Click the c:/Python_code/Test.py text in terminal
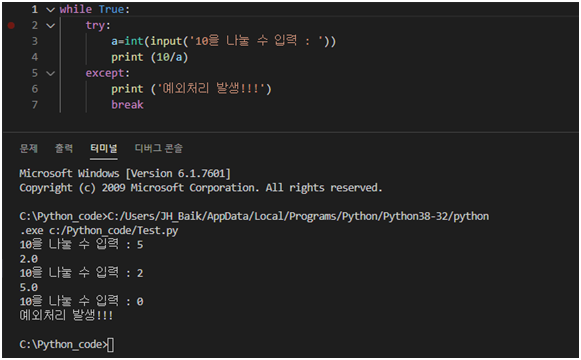Screen dimensions: 581x360 [x=113, y=230]
